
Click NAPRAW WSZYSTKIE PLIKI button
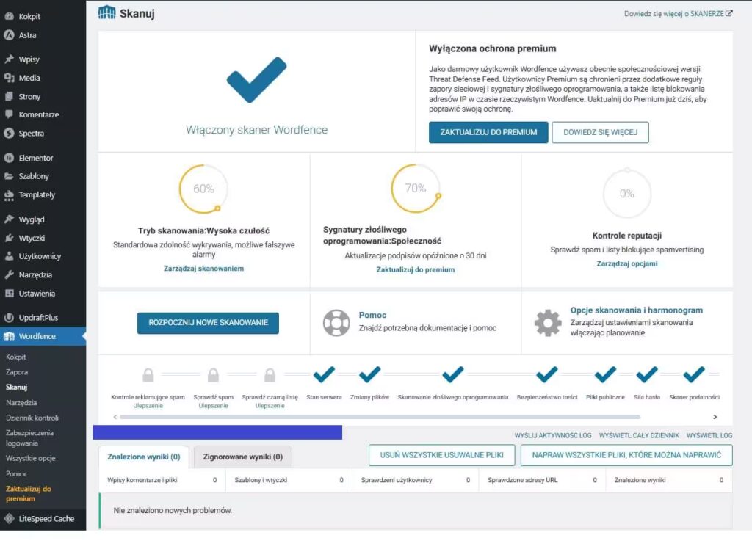[626, 455]
